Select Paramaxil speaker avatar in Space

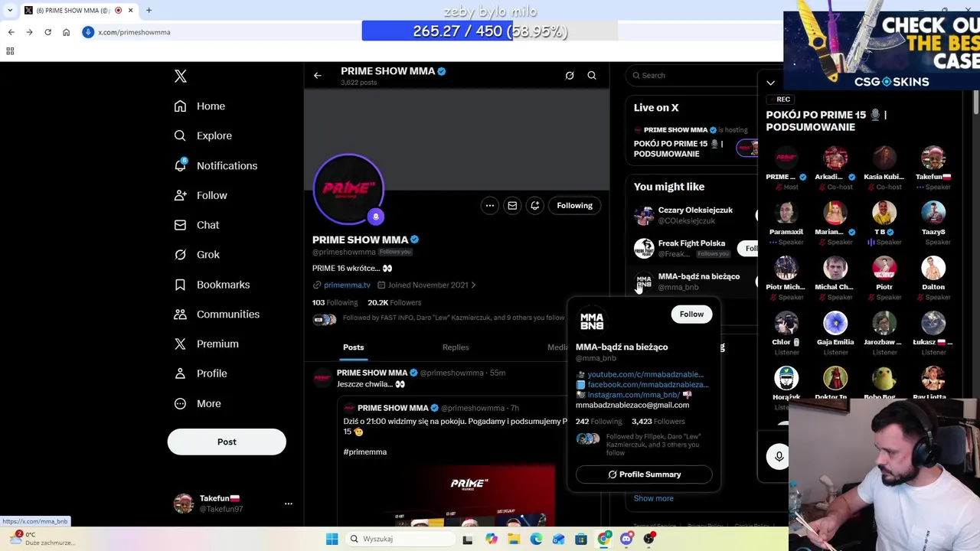point(786,214)
